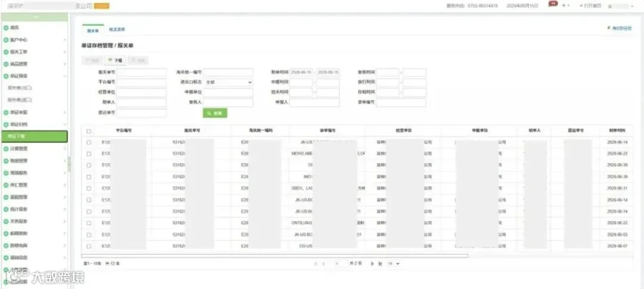Open 报关单(进口) in sidebar
The image size is (644, 289).
20,99
